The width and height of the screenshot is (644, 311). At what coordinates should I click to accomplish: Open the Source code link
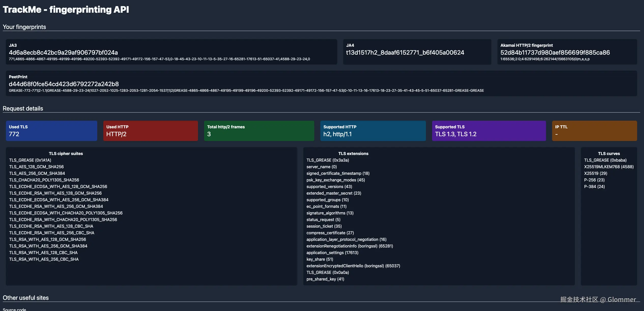(x=14, y=309)
